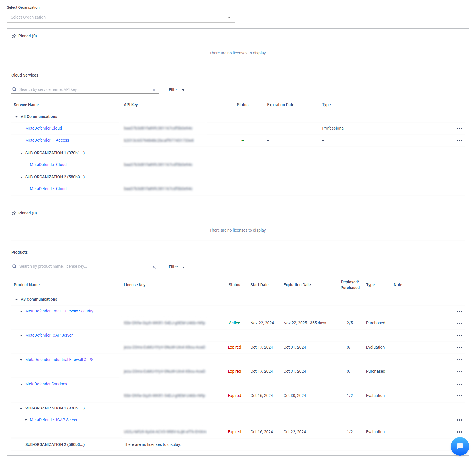
Task: Open the Select Organization dropdown
Action: tap(121, 17)
